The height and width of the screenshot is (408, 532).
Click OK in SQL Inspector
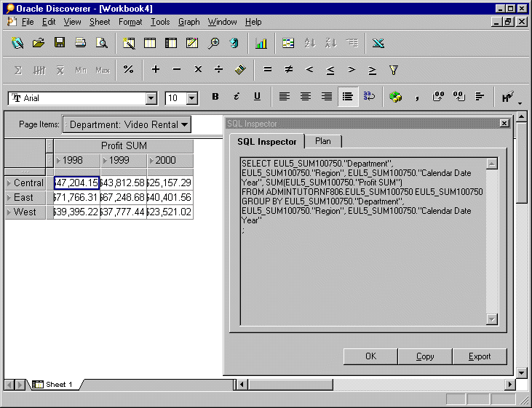coord(370,356)
